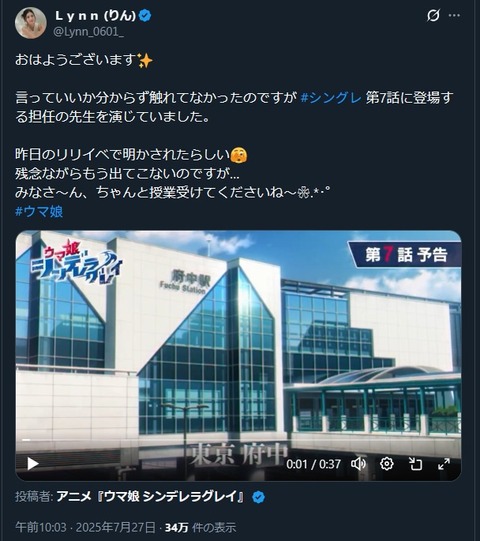Open the #シングレ hashtag link

[x=331, y=98]
